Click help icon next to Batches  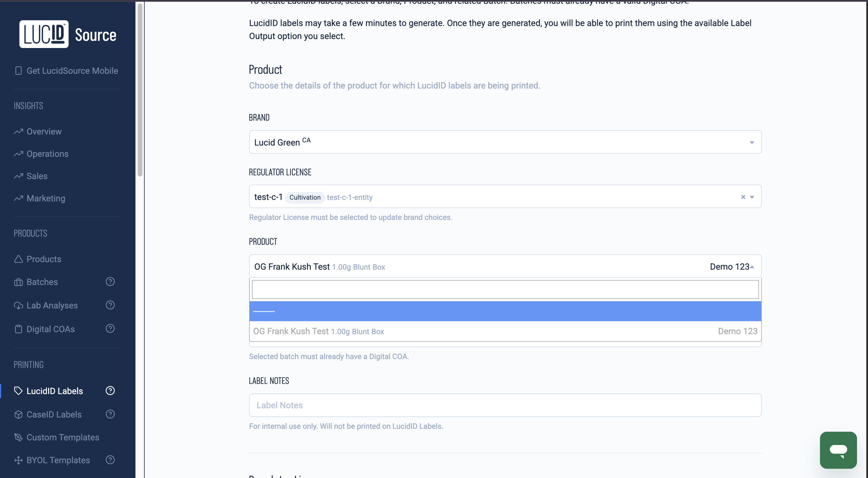click(x=110, y=282)
